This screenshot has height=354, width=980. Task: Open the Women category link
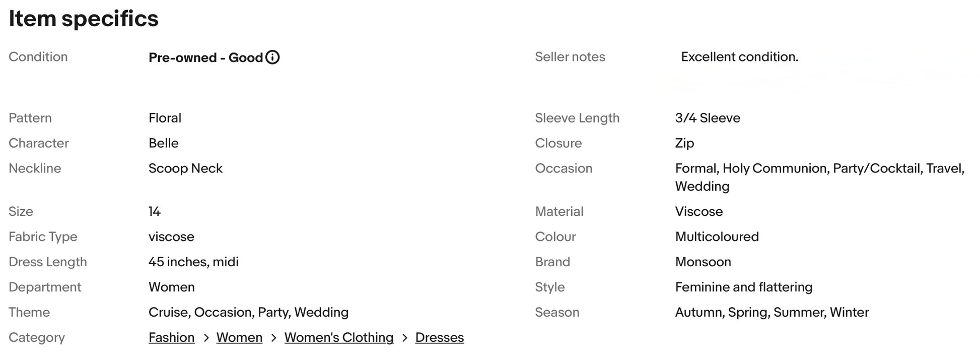pos(239,337)
